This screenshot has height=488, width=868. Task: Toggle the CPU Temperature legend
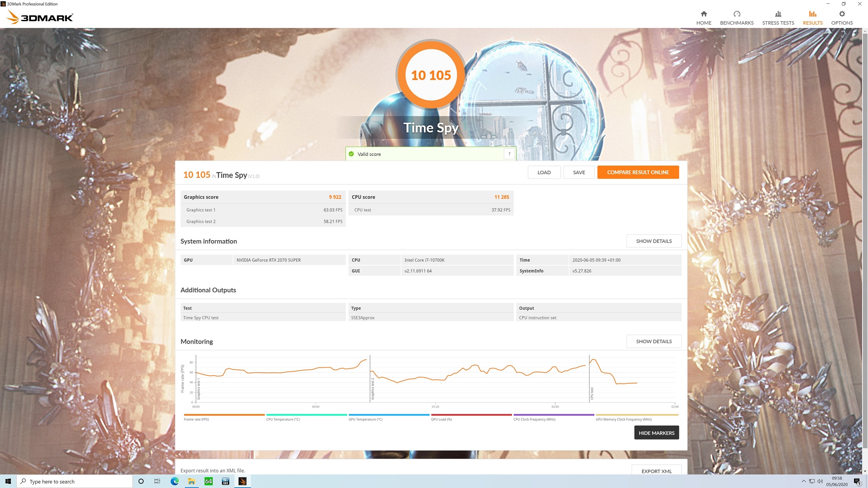[x=283, y=419]
